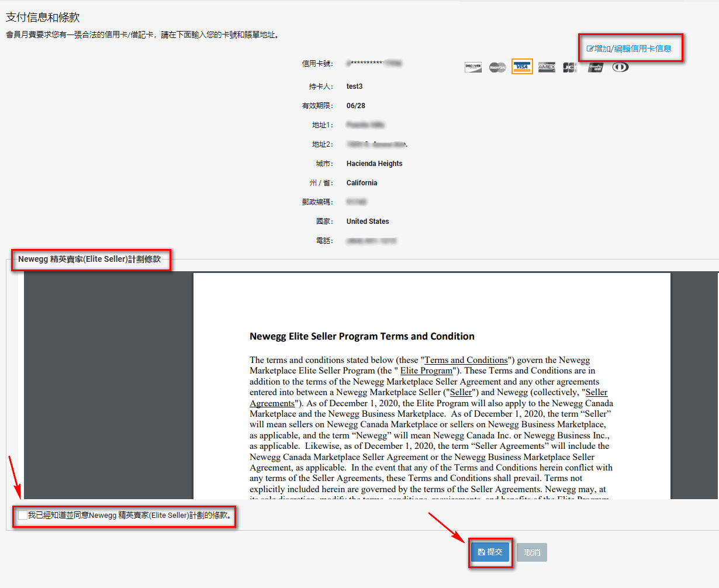This screenshot has width=719, height=588.
Task: Click the 會員月費 instruction sentence
Action: [143, 35]
